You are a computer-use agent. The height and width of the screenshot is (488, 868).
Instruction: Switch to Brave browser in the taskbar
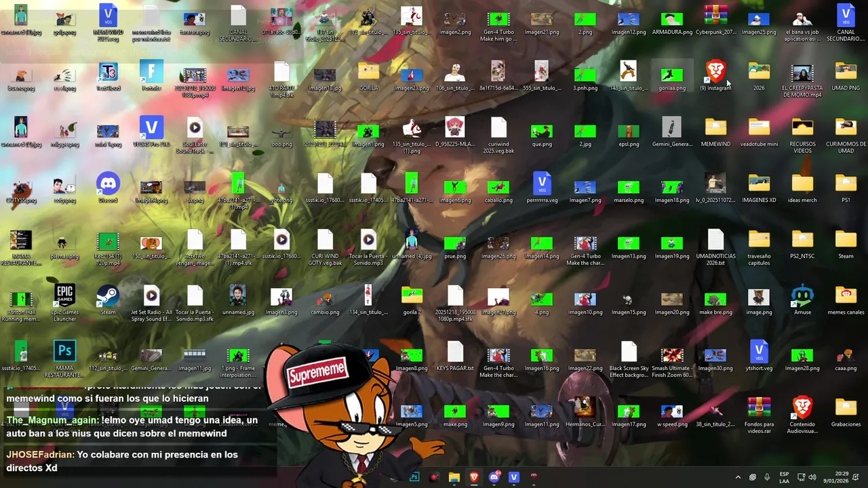pos(474,477)
